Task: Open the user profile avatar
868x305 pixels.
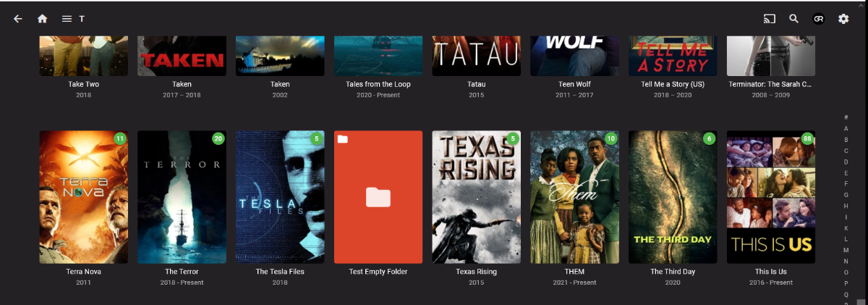Action: pyautogui.click(x=819, y=19)
